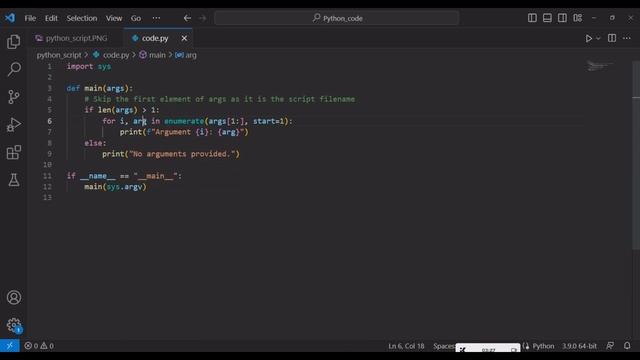Open notifications bell icon
This screenshot has width=640, height=360.
click(627, 346)
